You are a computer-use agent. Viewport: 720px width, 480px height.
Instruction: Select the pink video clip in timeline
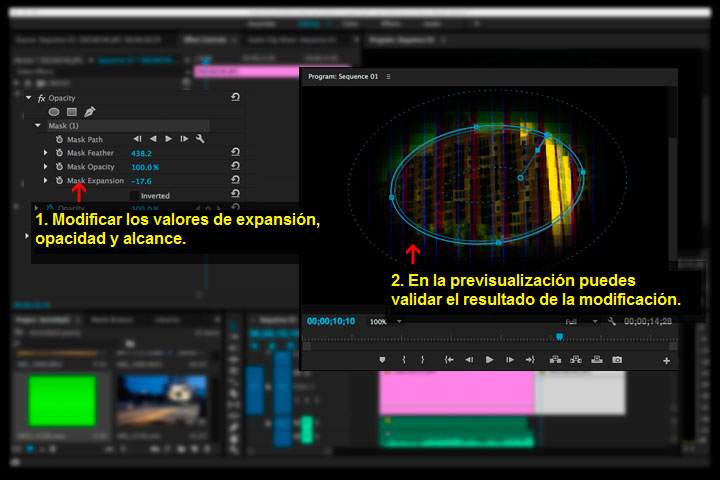pyautogui.click(x=457, y=393)
